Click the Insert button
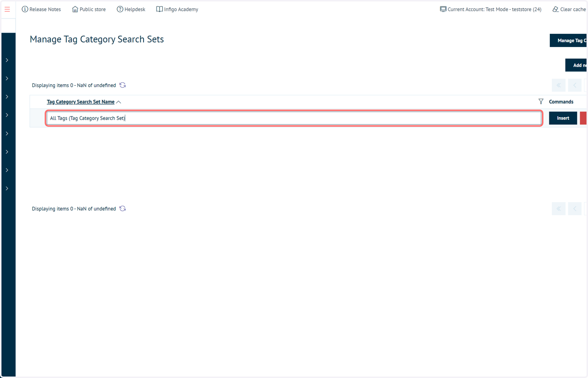This screenshot has width=588, height=378. [x=563, y=118]
